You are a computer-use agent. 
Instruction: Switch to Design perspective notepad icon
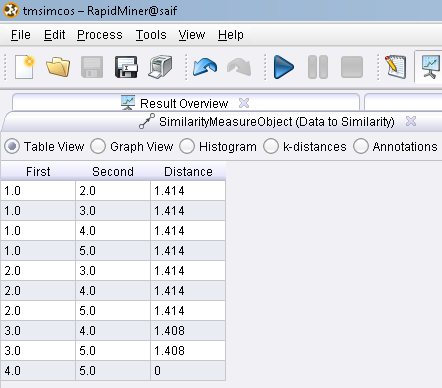(396, 67)
